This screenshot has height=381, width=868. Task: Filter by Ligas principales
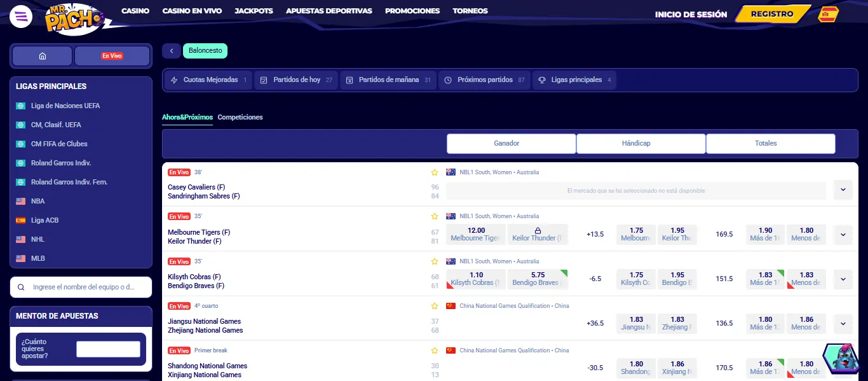click(574, 80)
